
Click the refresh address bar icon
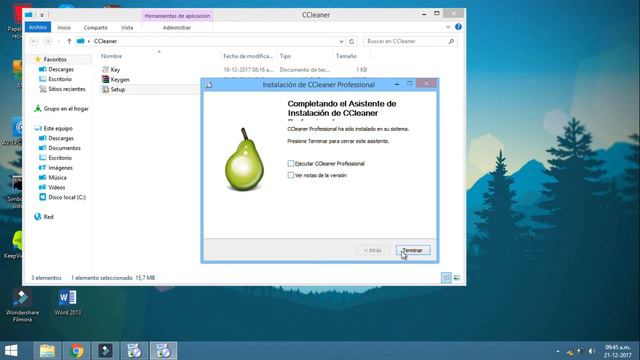coord(351,41)
